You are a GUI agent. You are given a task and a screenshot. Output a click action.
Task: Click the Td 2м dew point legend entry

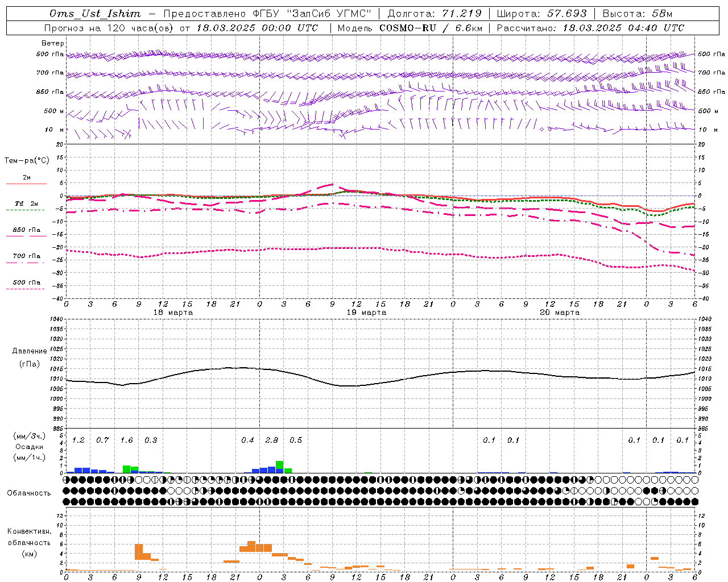tap(27, 203)
